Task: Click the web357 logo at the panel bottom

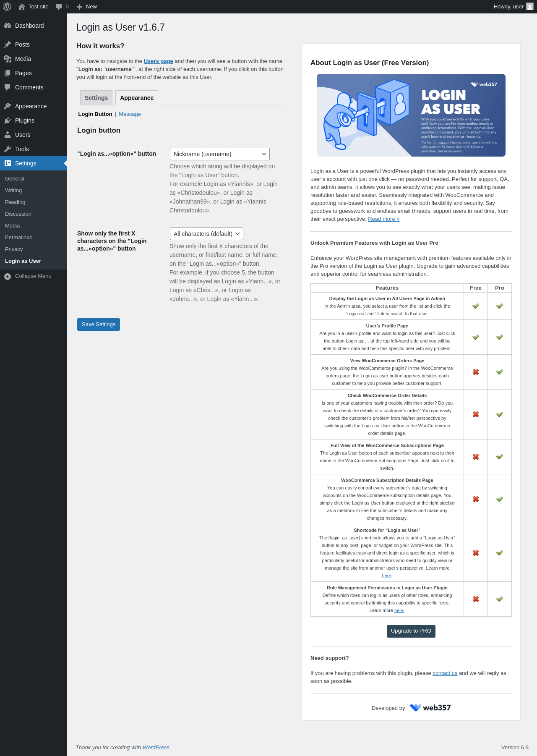Action: [x=430, y=708]
